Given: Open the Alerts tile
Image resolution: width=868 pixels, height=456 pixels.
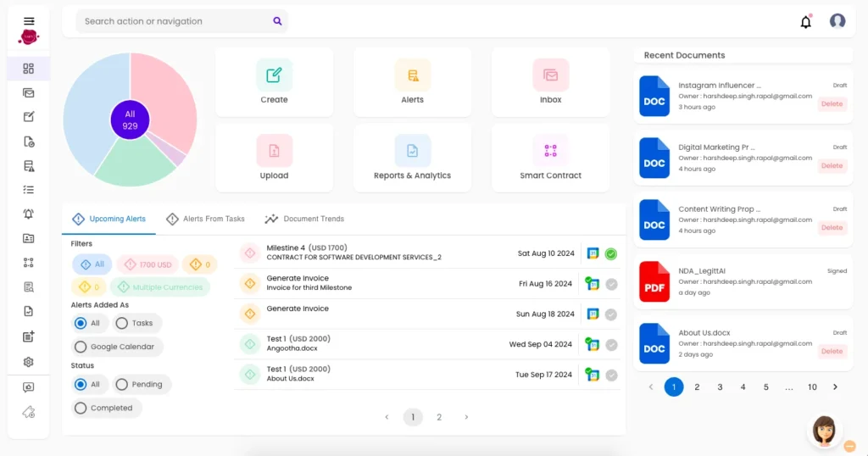Looking at the screenshot, I should tap(413, 82).
